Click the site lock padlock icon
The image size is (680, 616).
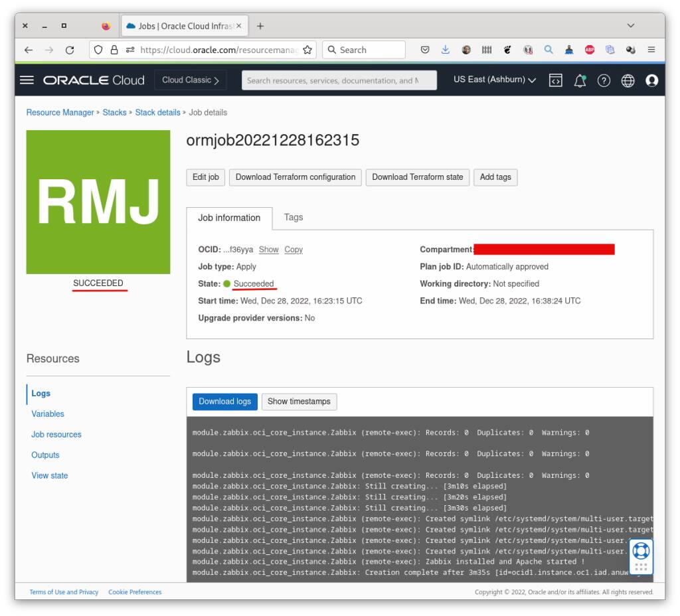[114, 50]
